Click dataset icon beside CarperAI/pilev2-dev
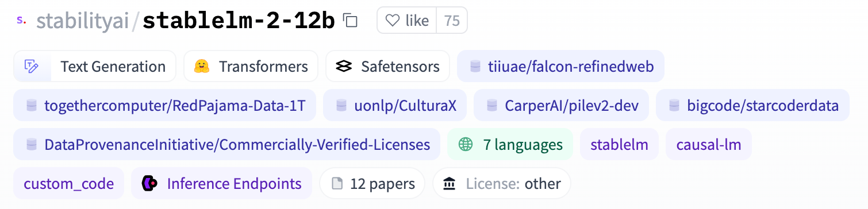This screenshot has height=209, width=868. [x=492, y=106]
